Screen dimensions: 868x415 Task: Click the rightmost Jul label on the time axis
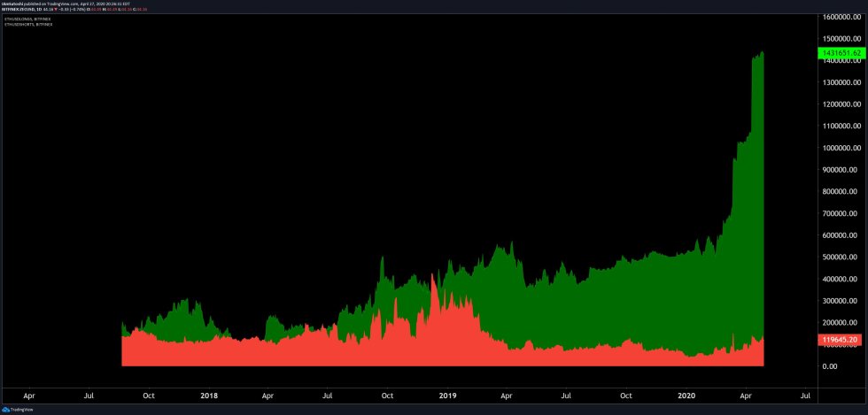coord(806,396)
